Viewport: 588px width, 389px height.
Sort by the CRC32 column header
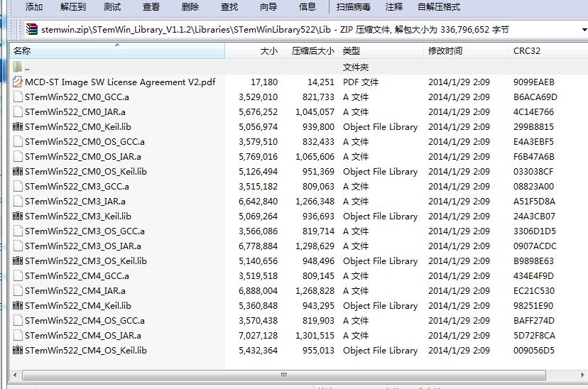pos(548,50)
